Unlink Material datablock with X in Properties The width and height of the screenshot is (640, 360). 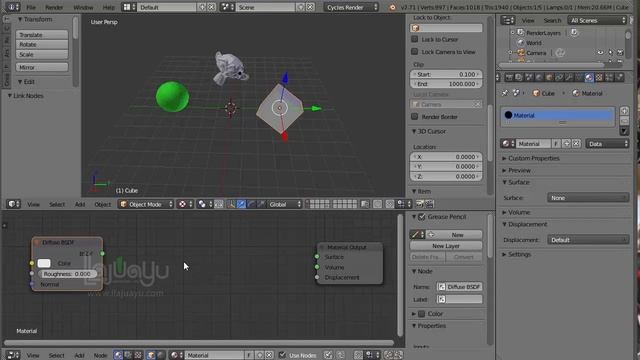[576, 144]
